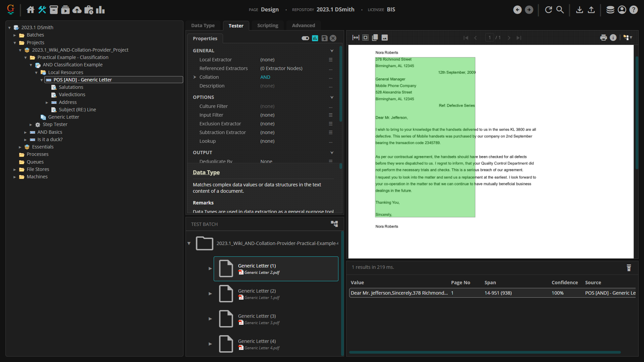Expand the Collation property row
This screenshot has height=362, width=644.
[195, 77]
